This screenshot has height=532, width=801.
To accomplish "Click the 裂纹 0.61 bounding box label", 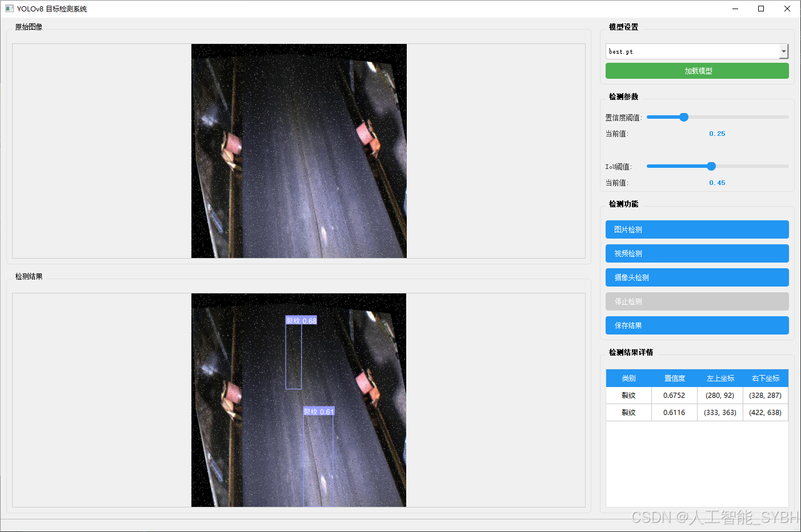I will click(319, 411).
